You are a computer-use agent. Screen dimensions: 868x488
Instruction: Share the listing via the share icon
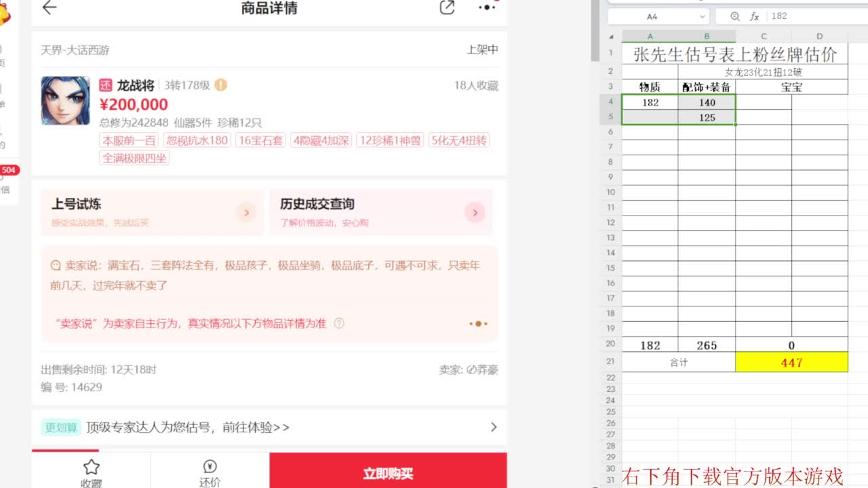[447, 7]
